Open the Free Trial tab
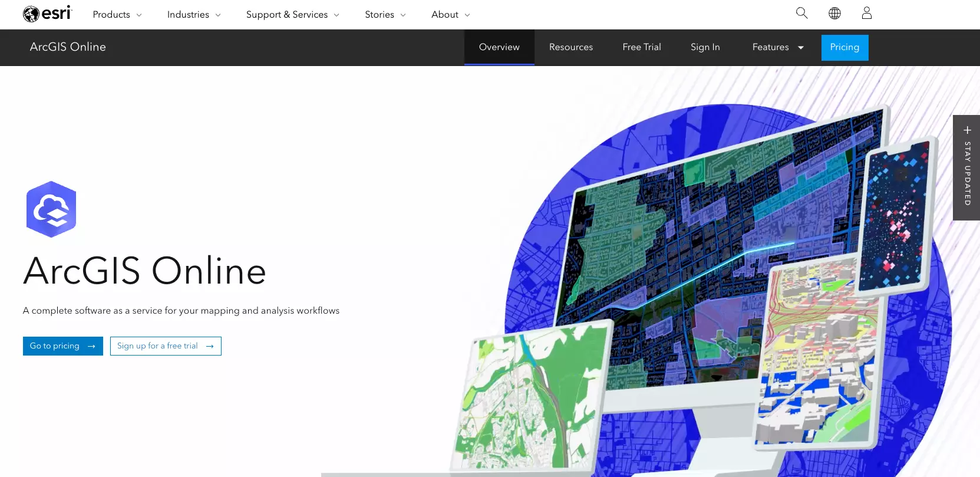980x477 pixels. pyautogui.click(x=642, y=47)
